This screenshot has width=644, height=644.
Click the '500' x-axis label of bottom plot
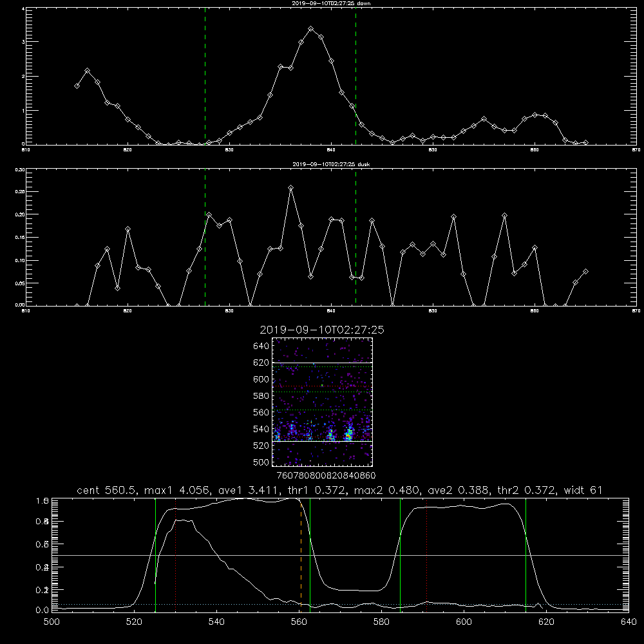(x=52, y=622)
